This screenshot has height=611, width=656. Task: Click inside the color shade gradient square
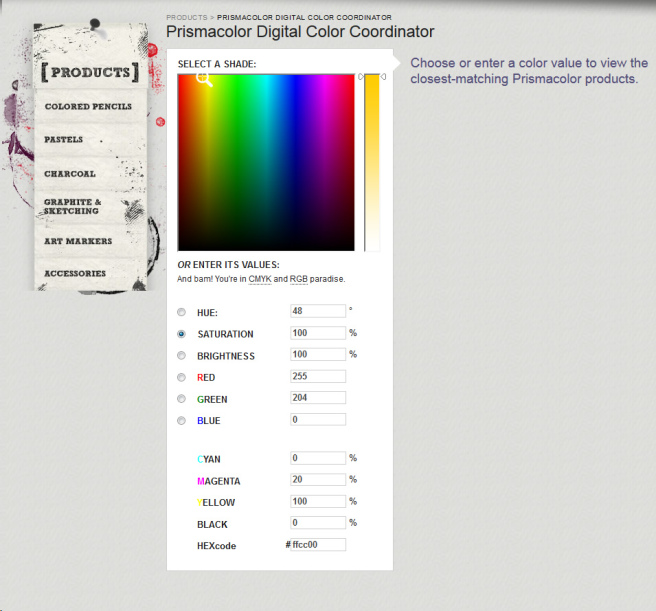pos(266,162)
